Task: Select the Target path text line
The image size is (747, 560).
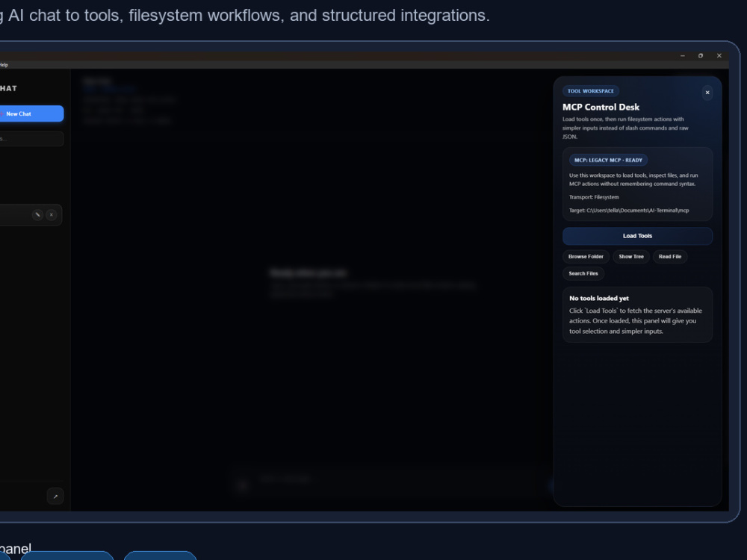Action: [629, 211]
